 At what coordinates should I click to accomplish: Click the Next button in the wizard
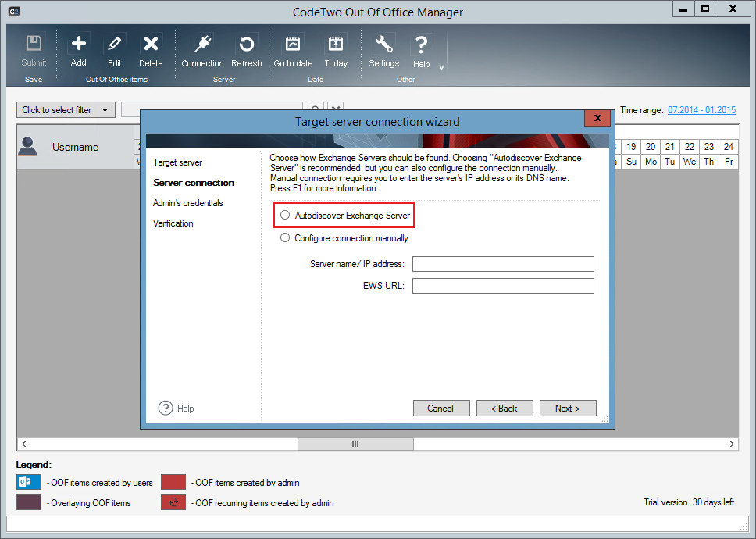point(568,409)
